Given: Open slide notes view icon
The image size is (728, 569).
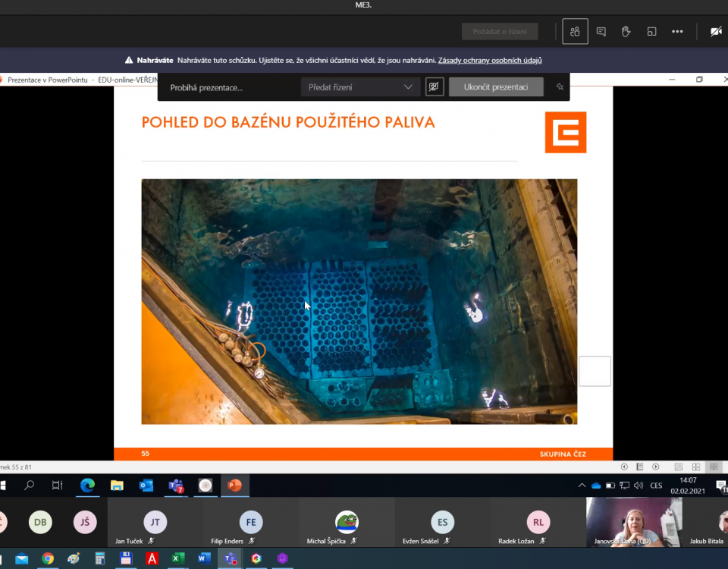Looking at the screenshot, I should [x=640, y=467].
